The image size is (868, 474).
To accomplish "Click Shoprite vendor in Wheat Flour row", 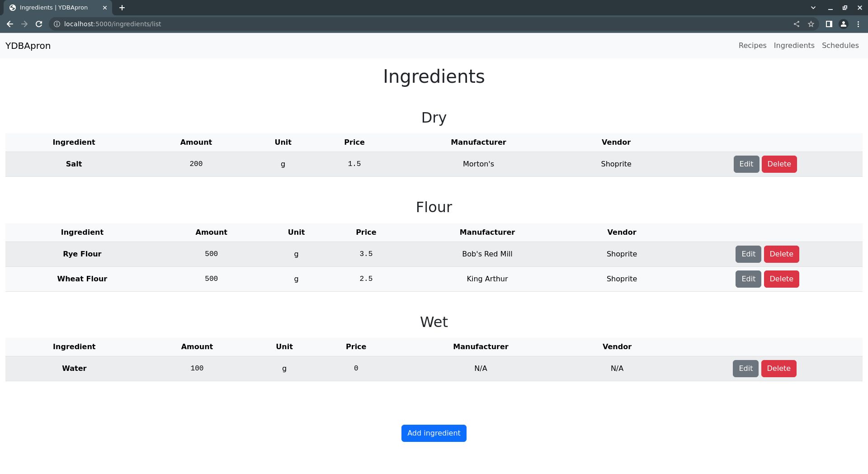I will [x=622, y=279].
